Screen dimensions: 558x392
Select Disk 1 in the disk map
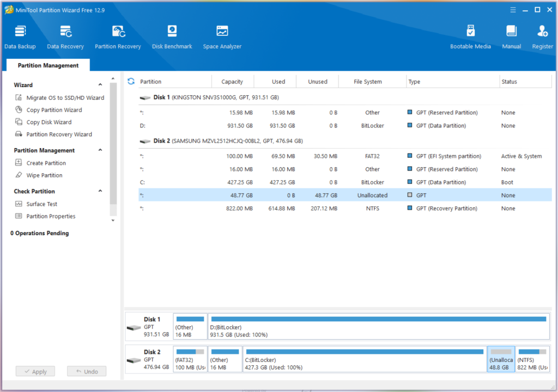149,327
